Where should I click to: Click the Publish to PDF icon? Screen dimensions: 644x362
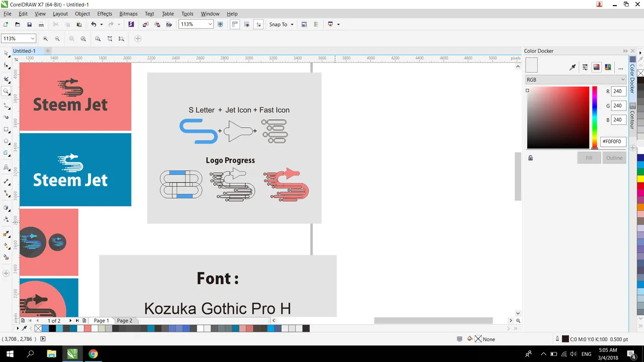tap(169, 24)
